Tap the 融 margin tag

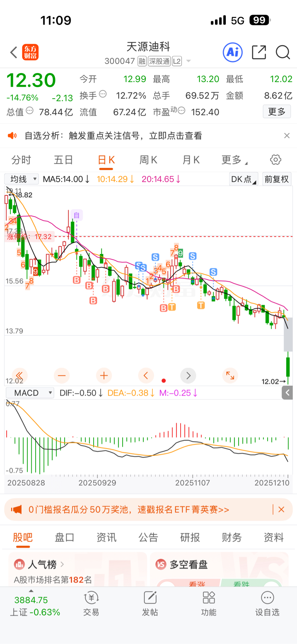142,61
